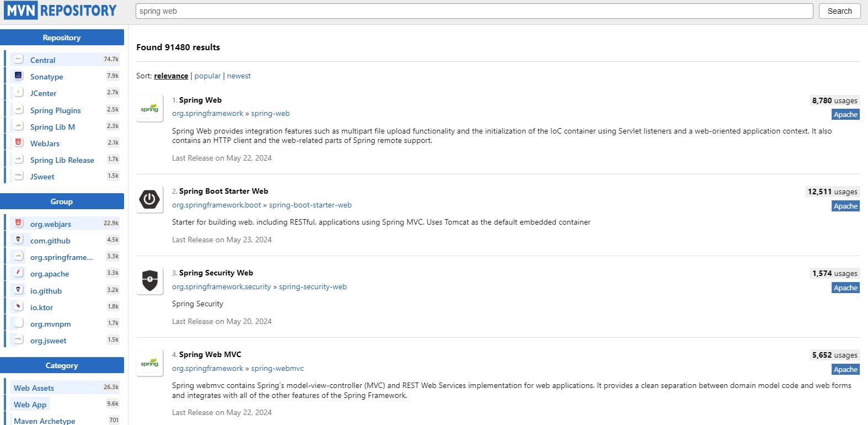
Task: Click the org.springframe... group icon
Action: tap(19, 256)
